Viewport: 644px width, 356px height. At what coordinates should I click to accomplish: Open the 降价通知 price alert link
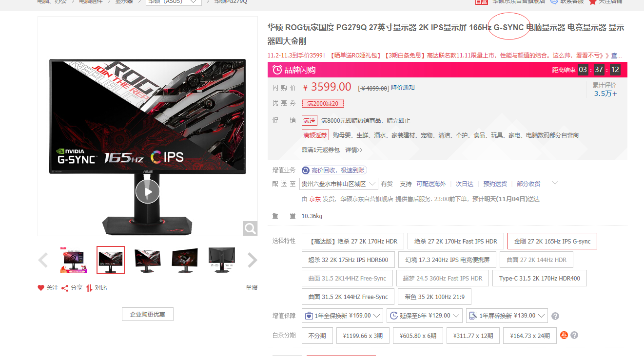point(403,88)
